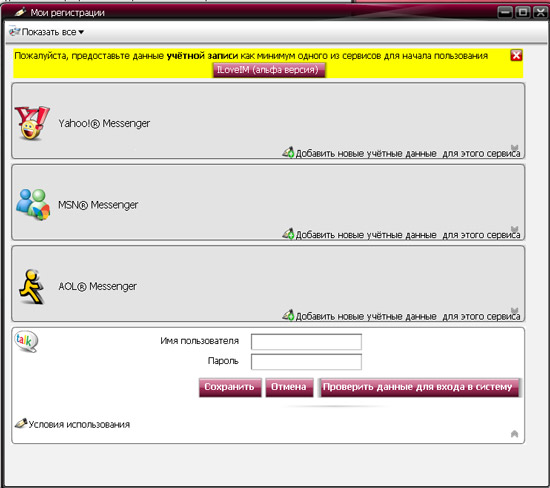Open the Показать все dropdown

[53, 32]
